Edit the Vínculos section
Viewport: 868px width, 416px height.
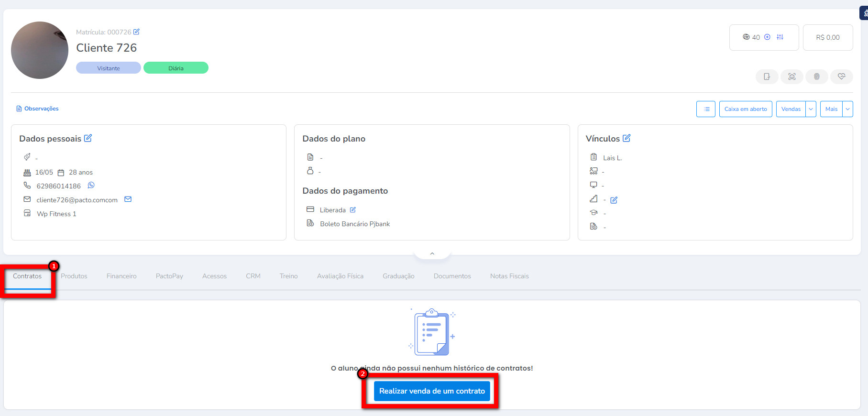(626, 138)
